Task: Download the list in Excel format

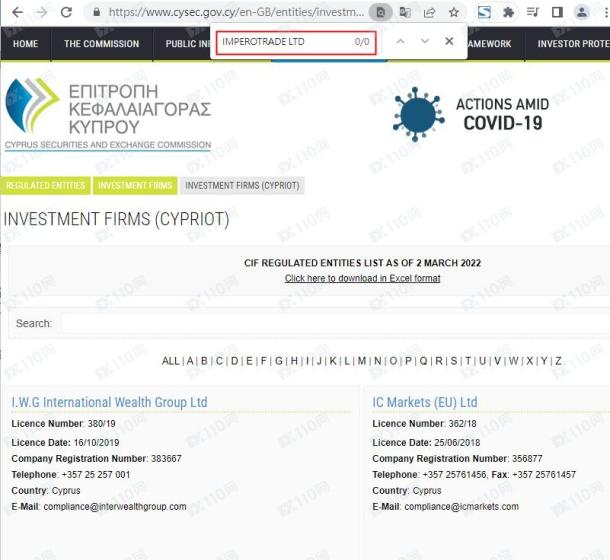Action: pos(362,279)
